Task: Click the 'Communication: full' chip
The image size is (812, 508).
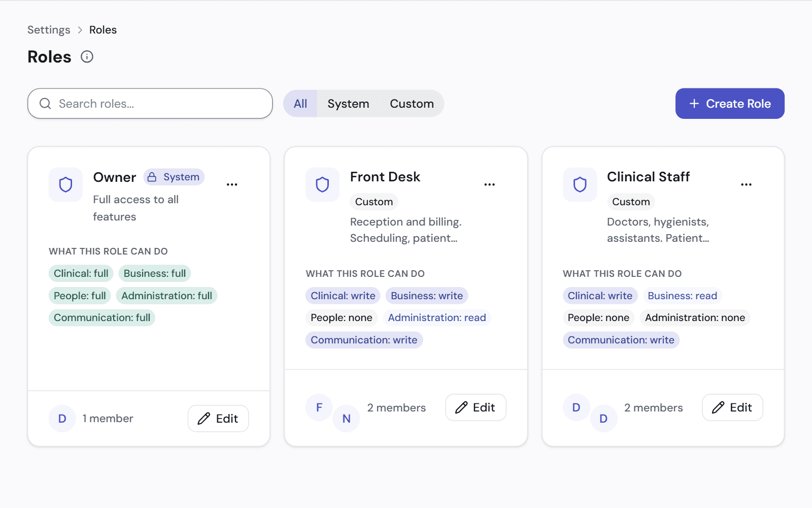Action: point(102,317)
